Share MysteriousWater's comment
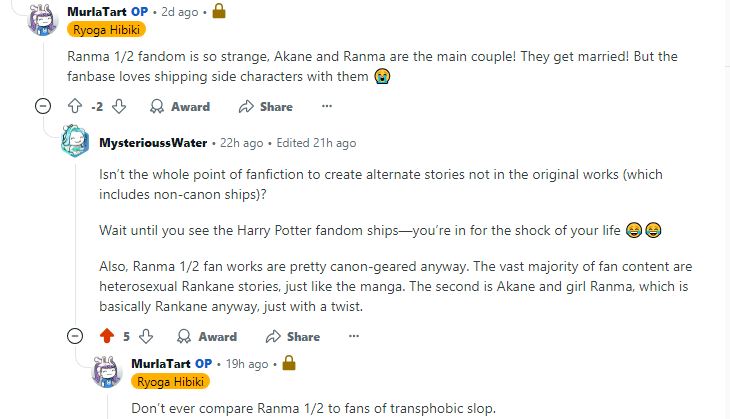The image size is (730, 419). click(x=293, y=336)
